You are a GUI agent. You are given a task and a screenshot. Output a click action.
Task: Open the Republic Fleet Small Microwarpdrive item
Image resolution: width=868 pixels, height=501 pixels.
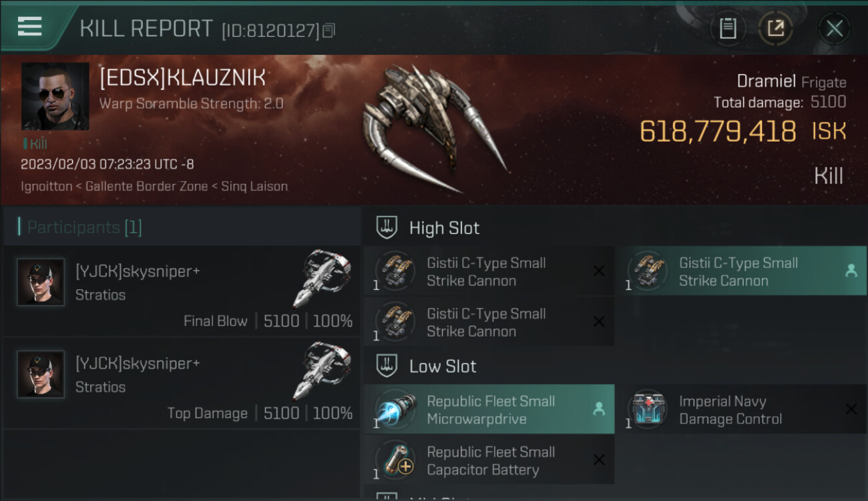click(x=489, y=409)
